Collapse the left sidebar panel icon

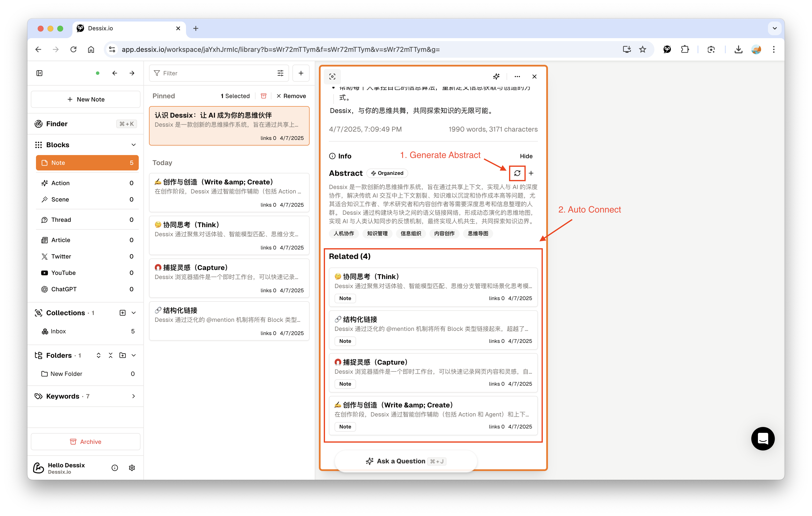pos(39,73)
